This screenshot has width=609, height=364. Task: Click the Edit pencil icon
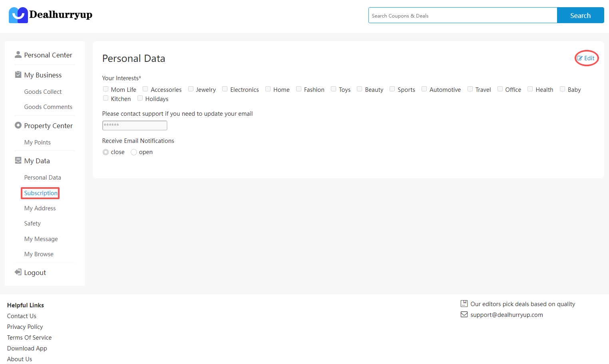click(580, 58)
